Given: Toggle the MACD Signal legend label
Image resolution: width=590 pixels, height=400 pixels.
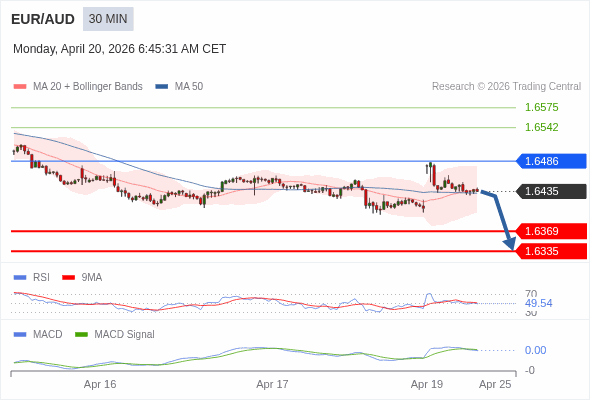Looking at the screenshot, I should click(125, 335).
